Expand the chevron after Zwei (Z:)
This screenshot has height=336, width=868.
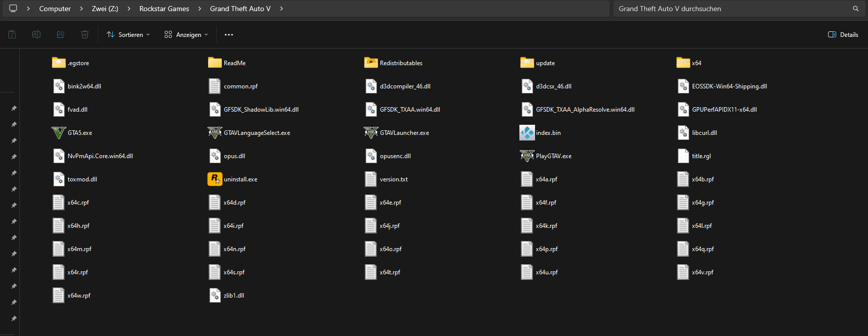[129, 9]
